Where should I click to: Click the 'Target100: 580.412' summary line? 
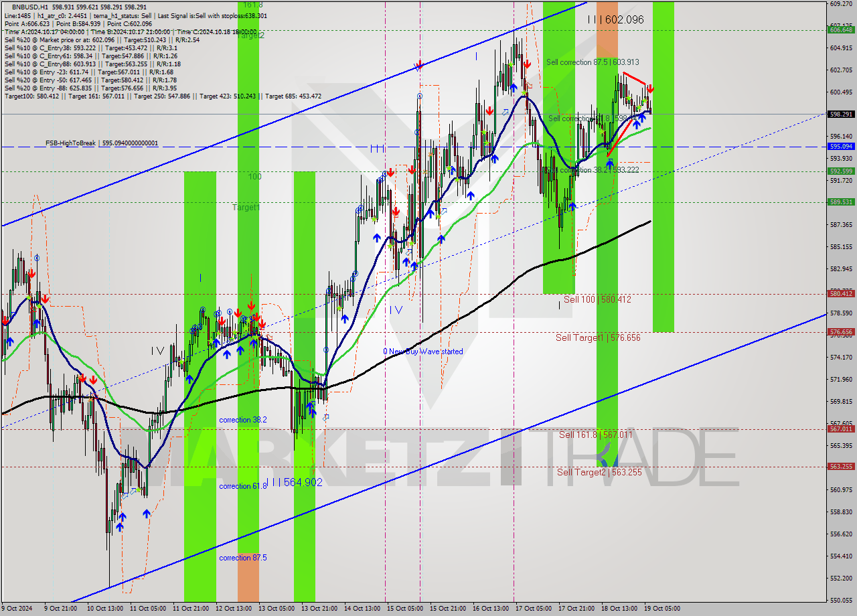[x=163, y=96]
